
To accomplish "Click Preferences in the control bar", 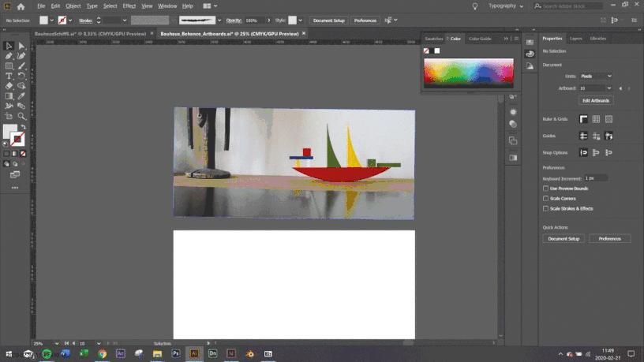I will [x=365, y=21].
